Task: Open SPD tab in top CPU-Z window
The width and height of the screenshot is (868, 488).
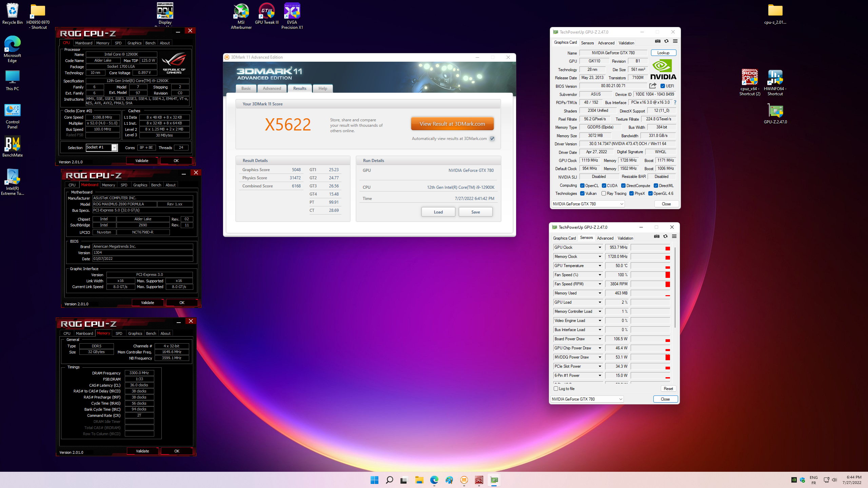Action: coord(118,43)
